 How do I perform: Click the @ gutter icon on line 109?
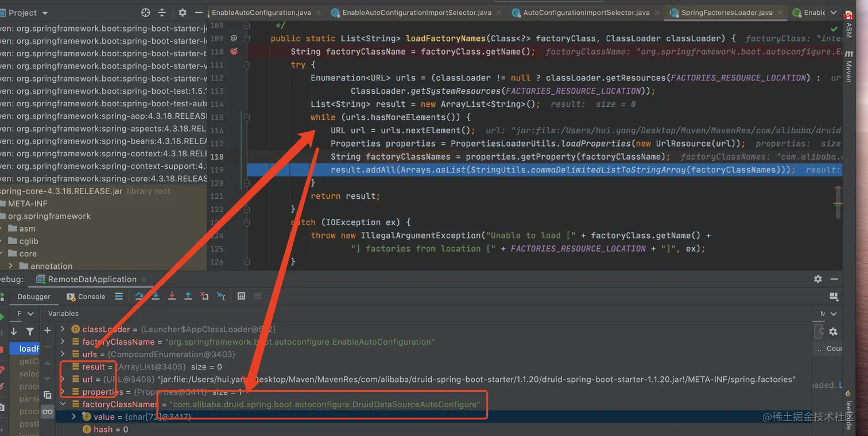click(234, 38)
